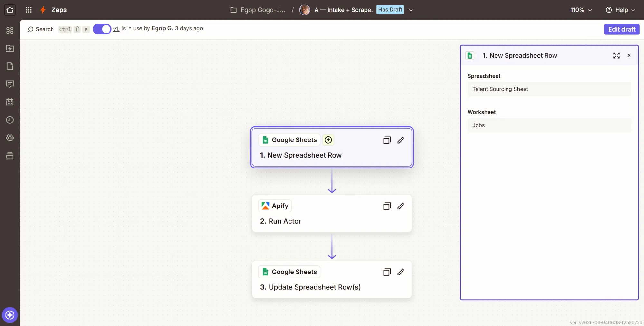Click the Search button in toolbar
The height and width of the screenshot is (326, 644).
[41, 29]
